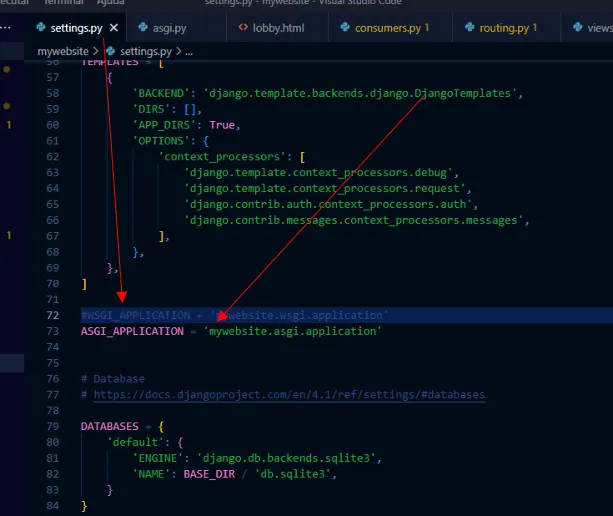Click the HTML icon on lobby.html tab
This screenshot has height=516, width=613.
245,28
